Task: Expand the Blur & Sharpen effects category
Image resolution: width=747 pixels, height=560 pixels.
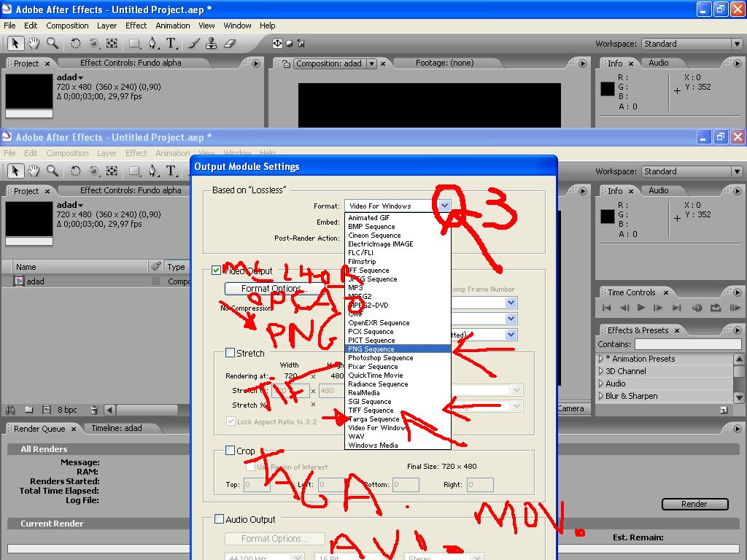Action: (601, 396)
